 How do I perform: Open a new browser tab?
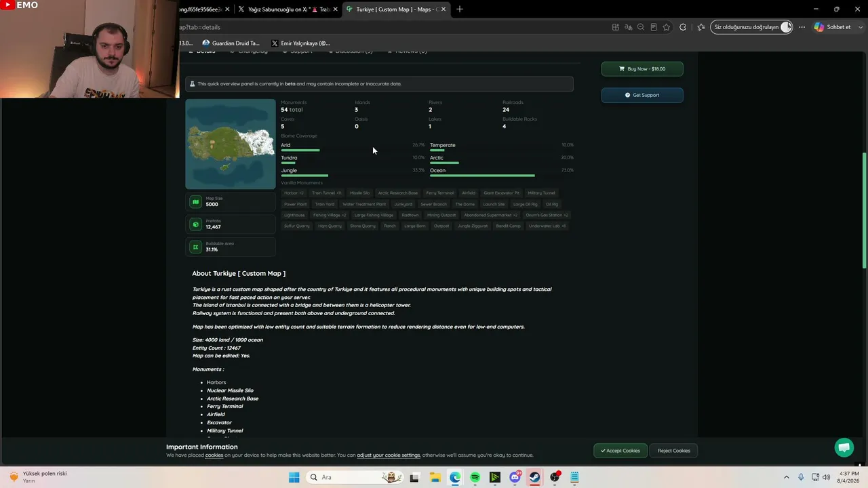[x=460, y=9]
